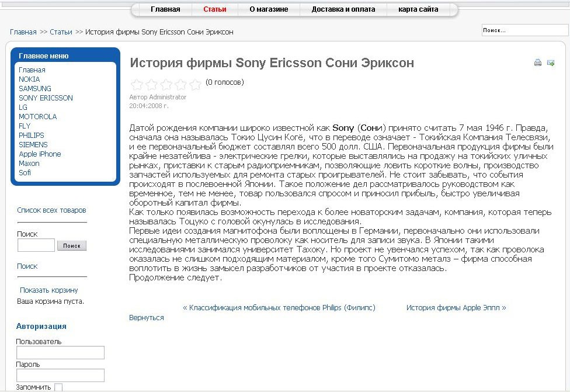Screen dimensions: 570x392
Task: Click the Поиск link below search box
Action: [x=27, y=266]
